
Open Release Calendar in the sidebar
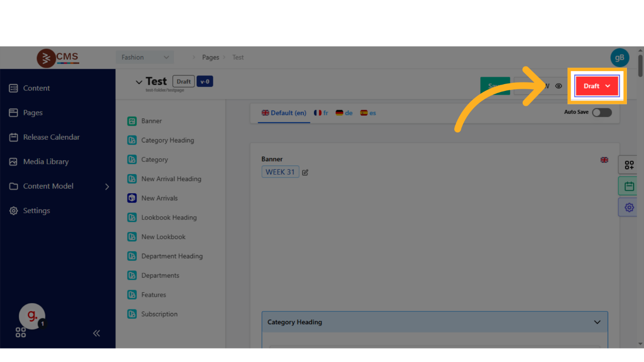click(51, 137)
